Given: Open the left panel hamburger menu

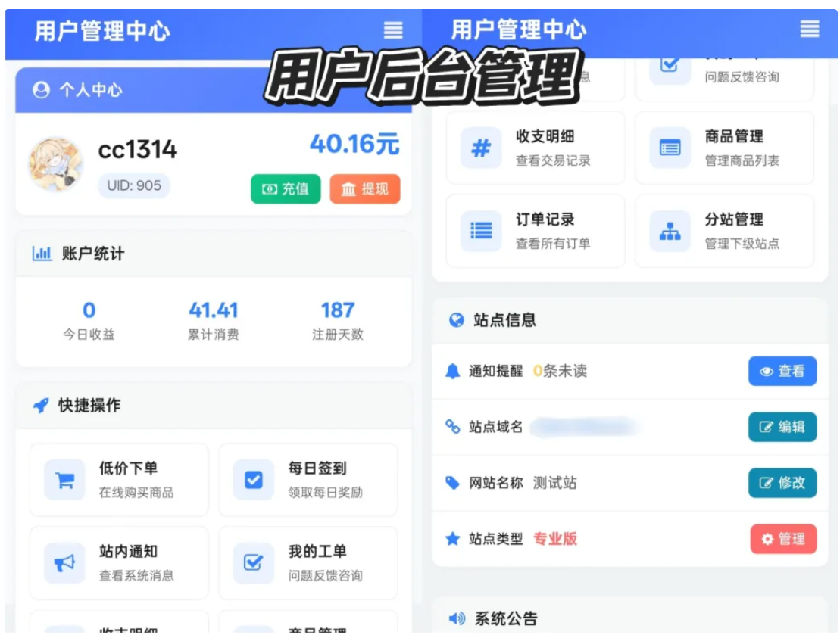Looking at the screenshot, I should coord(393,30).
